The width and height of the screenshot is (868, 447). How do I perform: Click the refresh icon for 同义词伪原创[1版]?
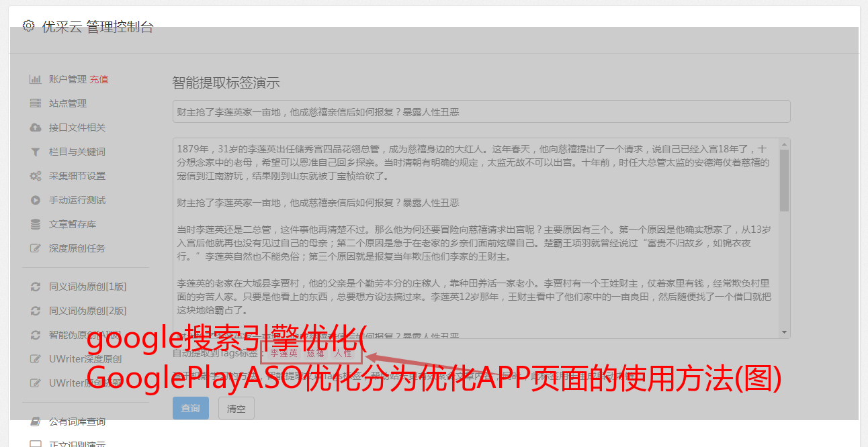pos(36,287)
